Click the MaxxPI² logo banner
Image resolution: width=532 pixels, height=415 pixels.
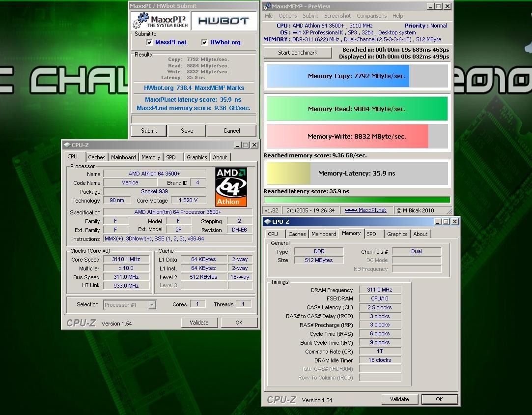[160, 21]
